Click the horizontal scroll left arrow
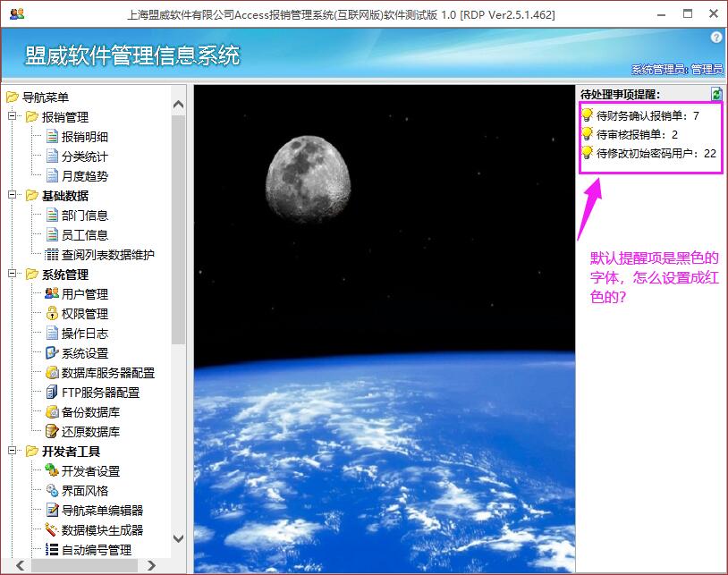The height and width of the screenshot is (575, 728). (20, 565)
